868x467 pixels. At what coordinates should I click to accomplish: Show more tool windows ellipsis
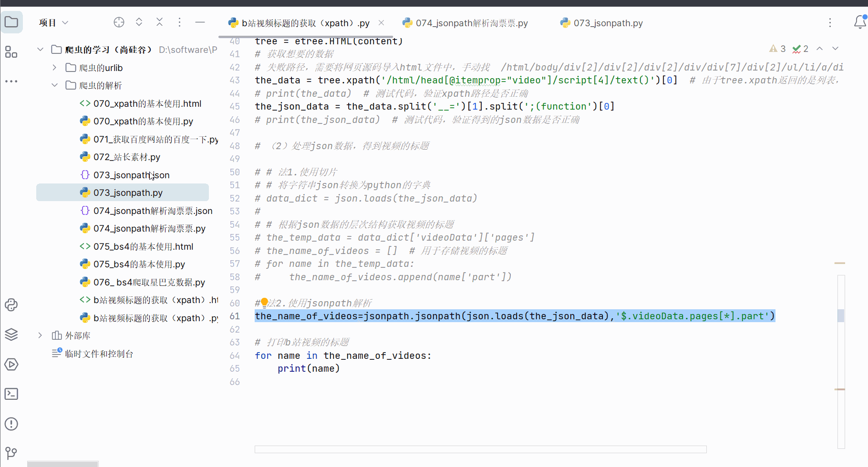[11, 81]
